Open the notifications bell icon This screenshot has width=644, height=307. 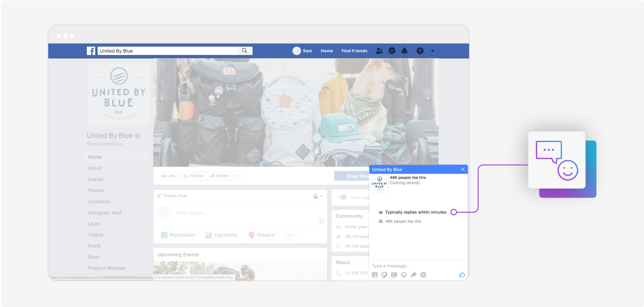click(405, 51)
